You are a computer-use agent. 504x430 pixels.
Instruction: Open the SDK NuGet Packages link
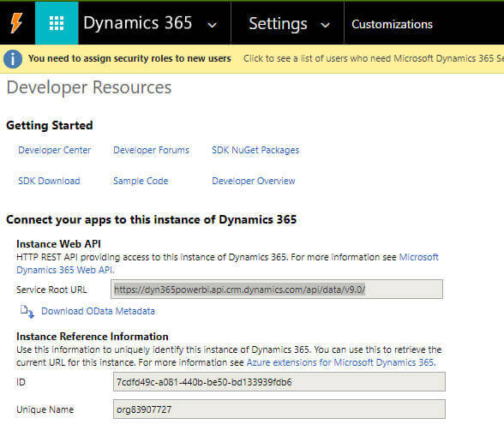(255, 150)
